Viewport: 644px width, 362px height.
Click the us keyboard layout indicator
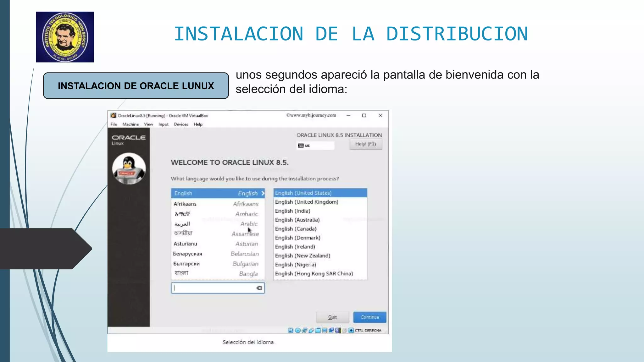pyautogui.click(x=315, y=145)
